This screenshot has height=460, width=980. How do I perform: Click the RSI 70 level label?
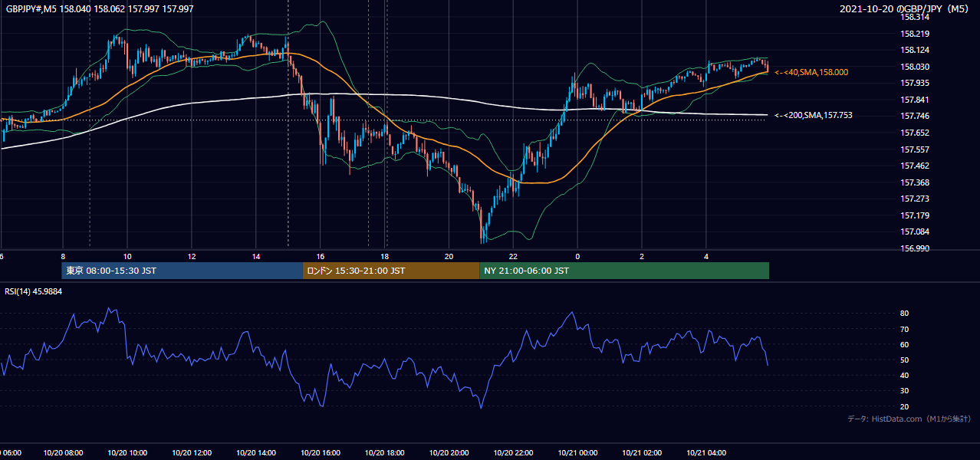904,329
